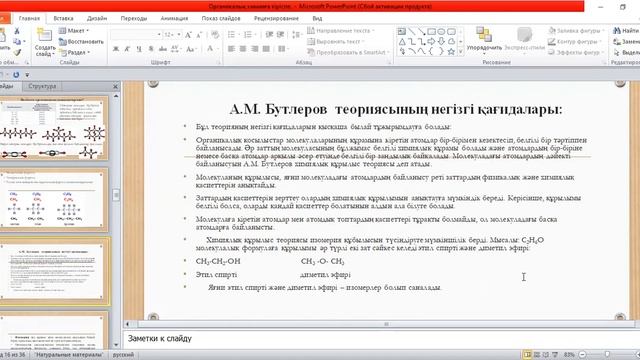Click the Decrease Font Size icon
This screenshot has height=360, width=640.
[199, 35]
